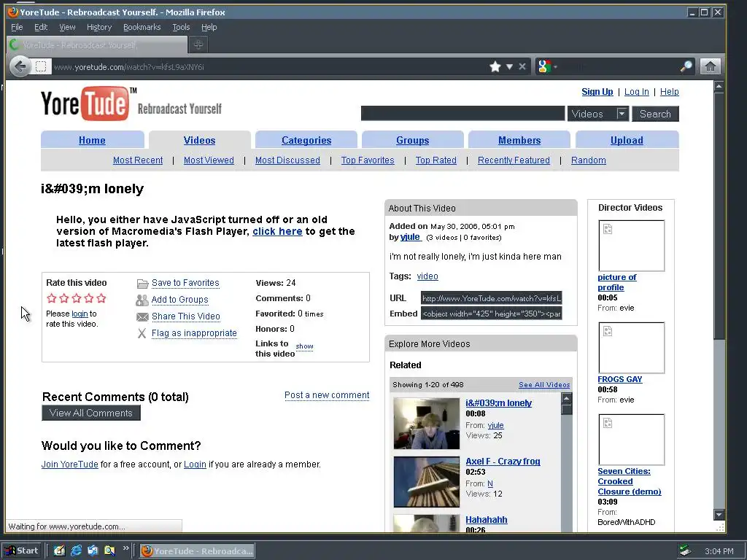Click the browser Back arrow button
This screenshot has height=560, width=747.
[20, 66]
